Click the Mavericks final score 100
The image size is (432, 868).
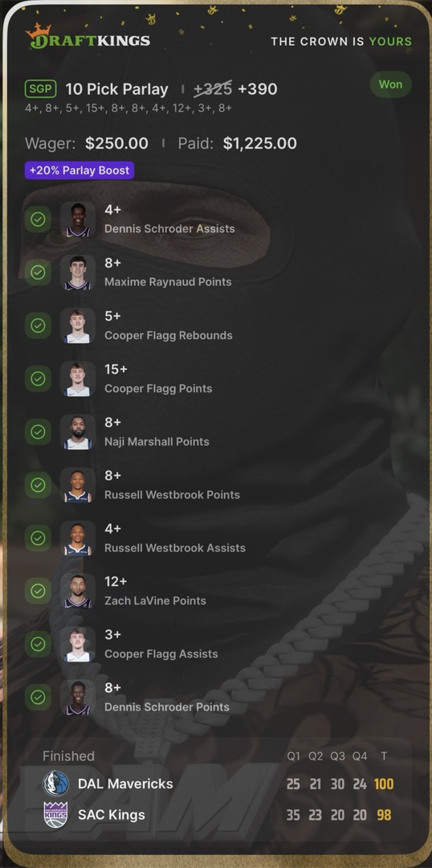pos(384,784)
